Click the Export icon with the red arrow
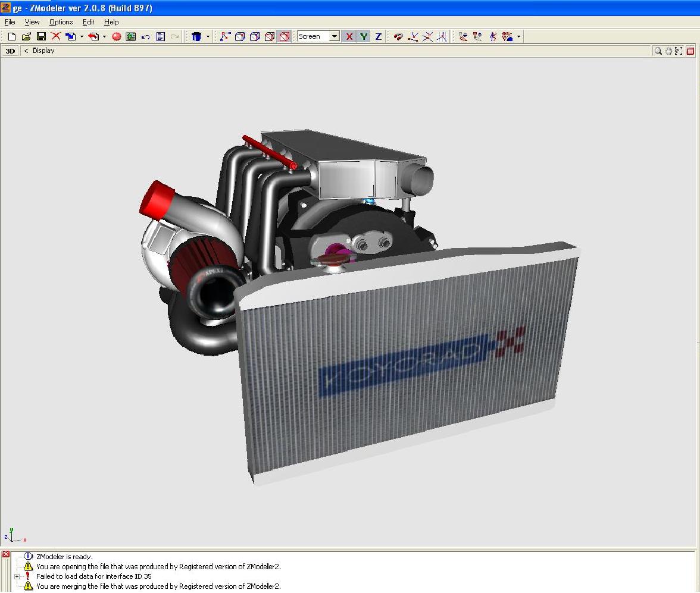 93,37
